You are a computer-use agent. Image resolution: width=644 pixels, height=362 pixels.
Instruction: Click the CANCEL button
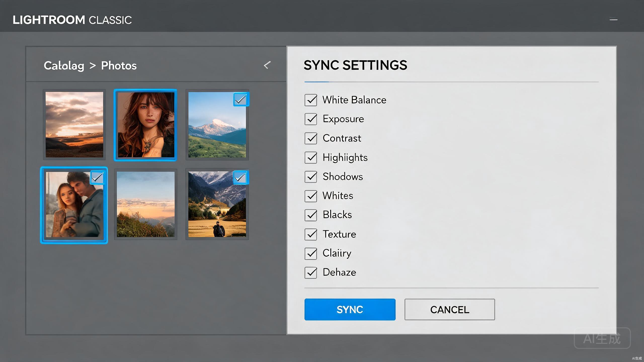click(x=450, y=309)
